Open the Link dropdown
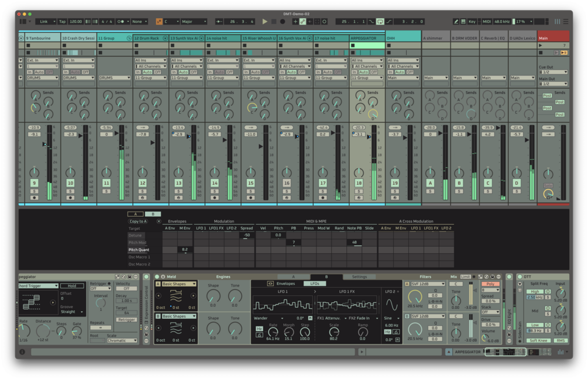 46,22
